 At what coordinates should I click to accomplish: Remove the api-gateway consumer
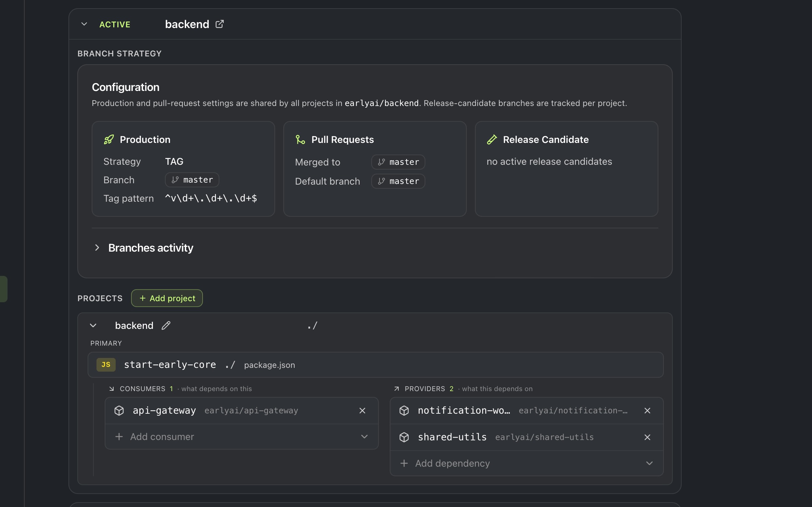click(362, 411)
